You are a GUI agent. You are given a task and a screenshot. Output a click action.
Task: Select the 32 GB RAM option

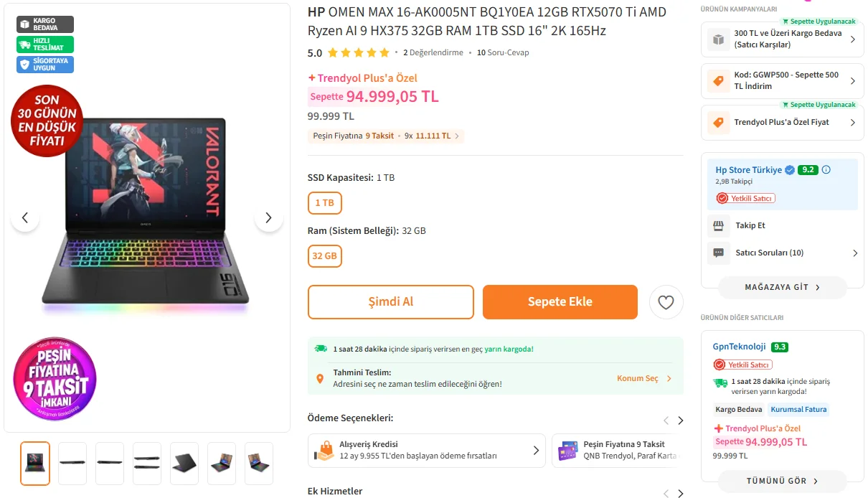[325, 256]
